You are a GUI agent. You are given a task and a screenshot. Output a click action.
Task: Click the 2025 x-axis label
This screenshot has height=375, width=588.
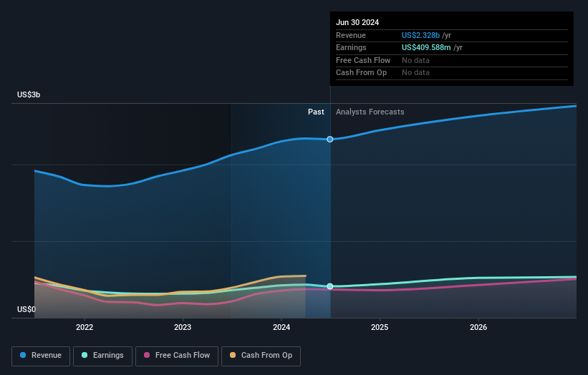click(x=380, y=328)
